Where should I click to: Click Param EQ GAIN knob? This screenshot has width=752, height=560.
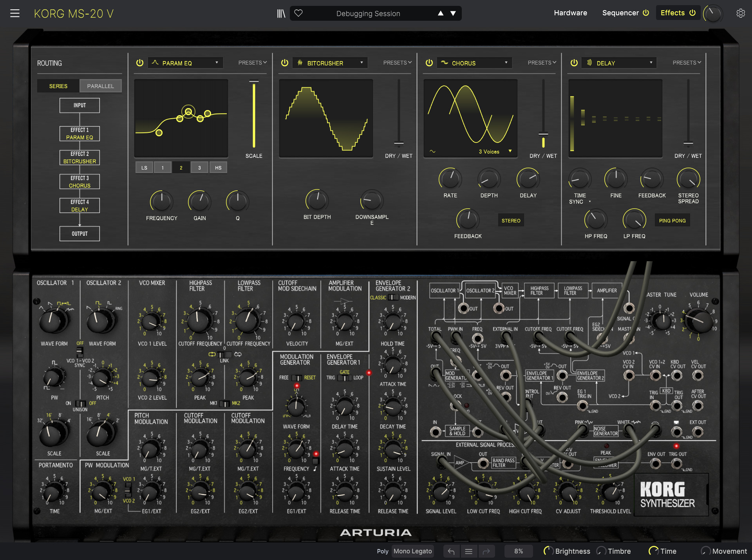click(x=200, y=202)
